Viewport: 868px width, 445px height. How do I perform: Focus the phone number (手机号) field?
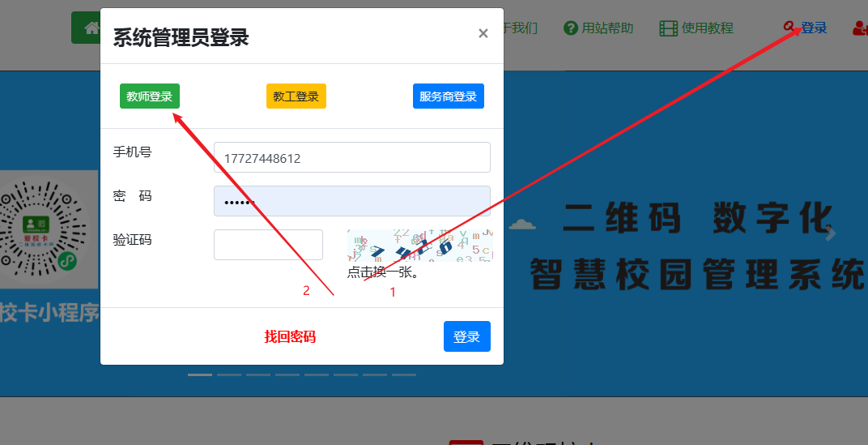click(x=352, y=157)
